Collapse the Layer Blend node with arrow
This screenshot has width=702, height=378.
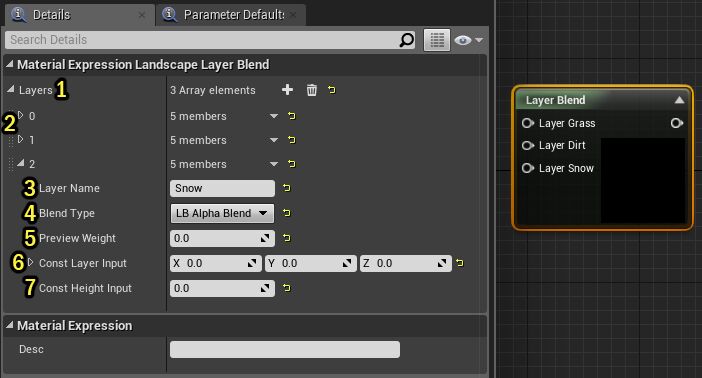point(679,100)
